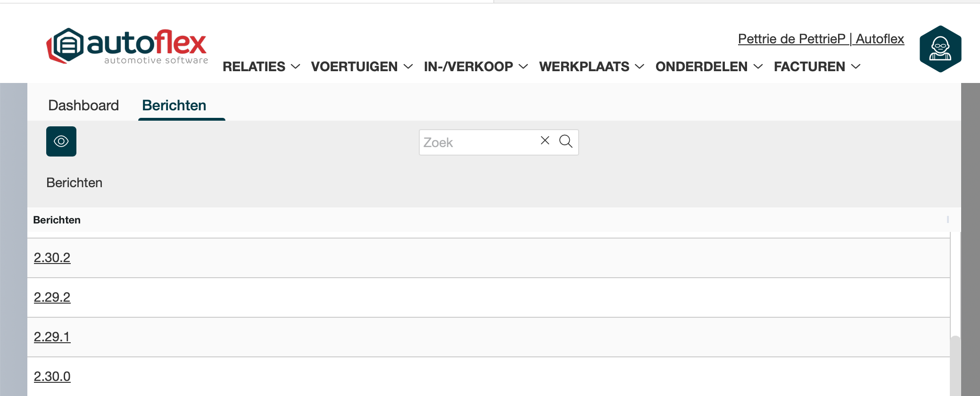Expand the Relaties menu chevron
Viewport: 980px width, 396px height.
[296, 67]
